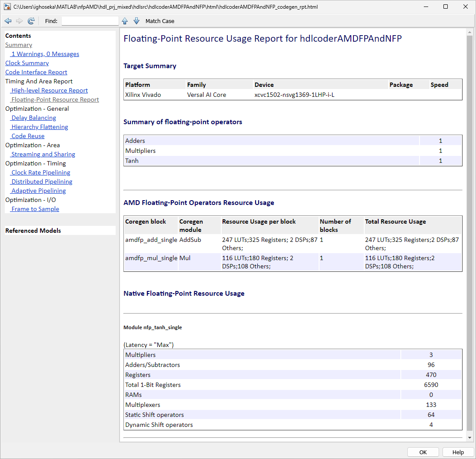This screenshot has height=459, width=476.
Task: Open the Delay Balancing report
Action: (x=33, y=118)
